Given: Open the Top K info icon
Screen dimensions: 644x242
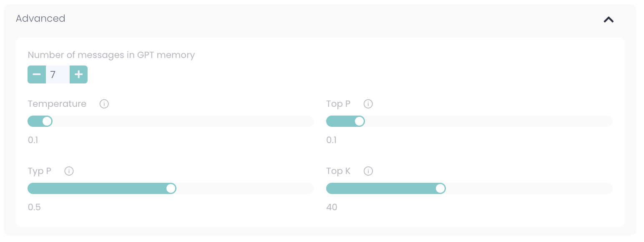Looking at the screenshot, I should pyautogui.click(x=368, y=171).
